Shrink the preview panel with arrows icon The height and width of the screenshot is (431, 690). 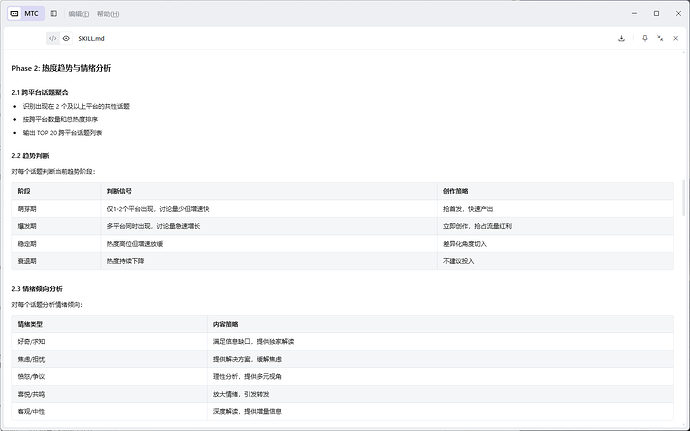click(660, 38)
